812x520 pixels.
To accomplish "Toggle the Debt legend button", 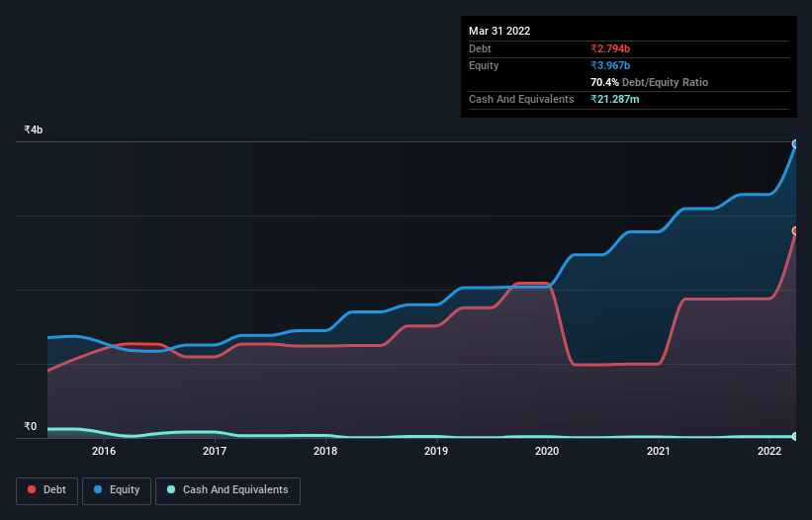I will click(x=46, y=490).
